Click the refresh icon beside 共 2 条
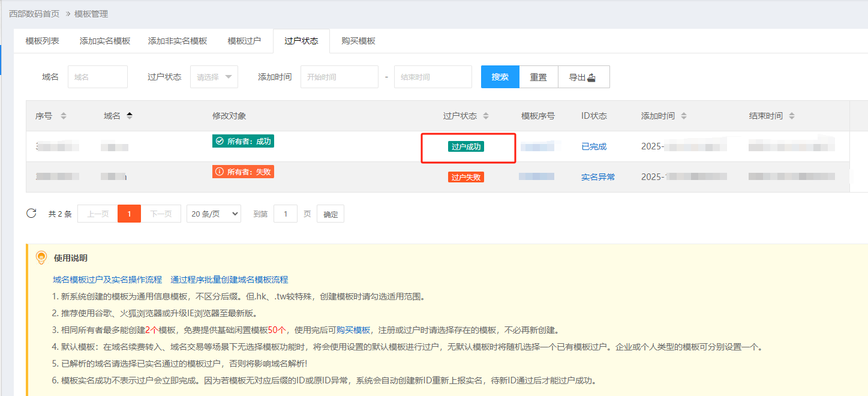The height and width of the screenshot is (396, 868). coord(31,214)
